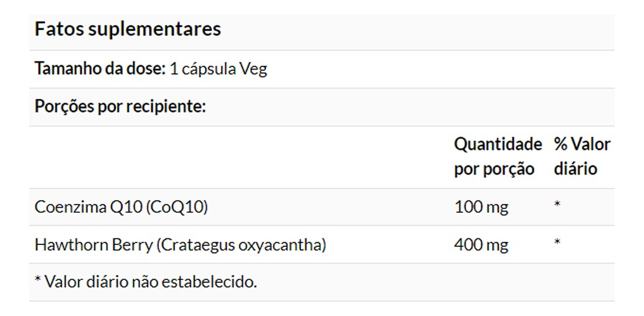This screenshot has width=644, height=316.
Task: Click the asterisk in the Coenzima Q10 row
Action: coord(557,205)
